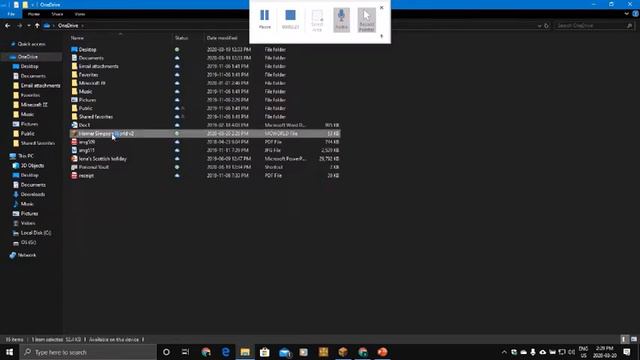Screen dimensions: 640x360
Task: Select the receipt PDF file
Action: click(x=86, y=176)
